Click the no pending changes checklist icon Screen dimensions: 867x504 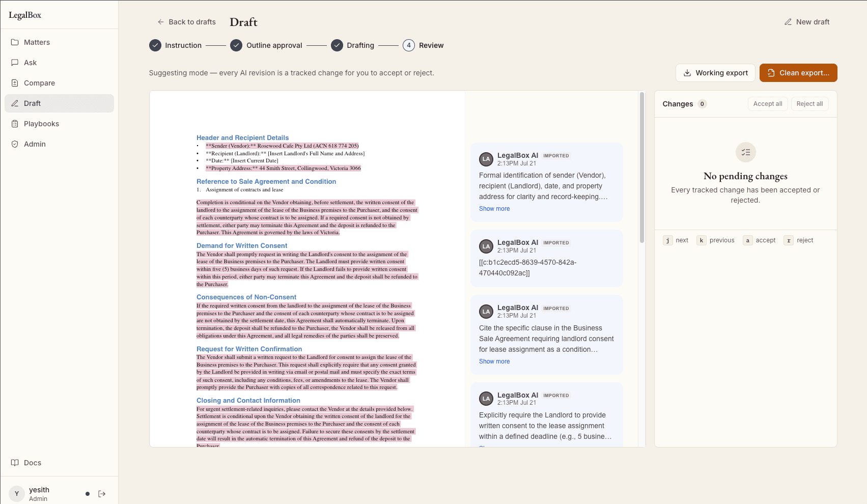tap(746, 152)
